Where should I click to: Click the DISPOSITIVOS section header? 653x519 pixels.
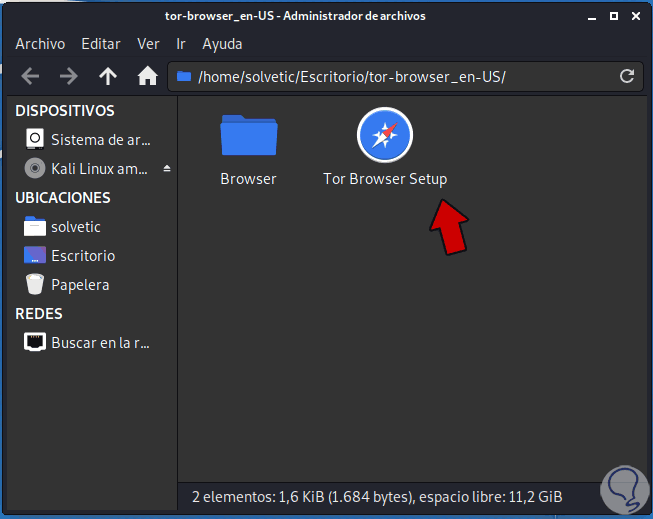pos(65,111)
